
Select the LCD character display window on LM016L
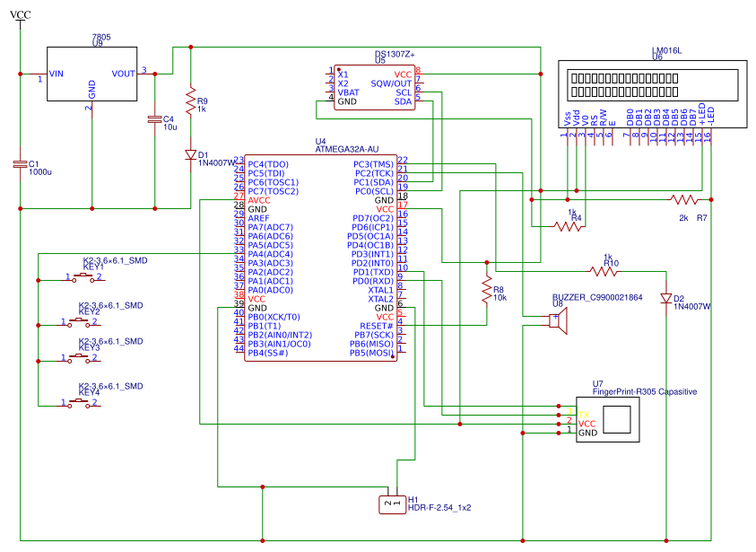653,85
